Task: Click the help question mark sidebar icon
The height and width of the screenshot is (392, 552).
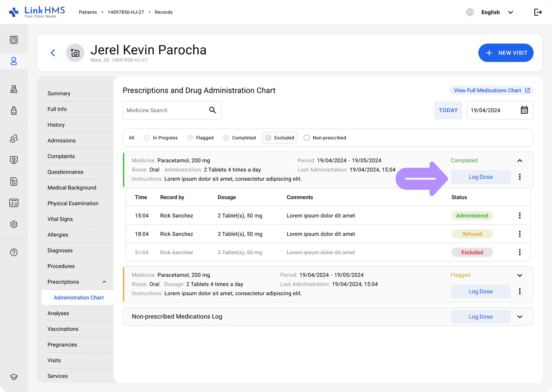Action: 14,252
